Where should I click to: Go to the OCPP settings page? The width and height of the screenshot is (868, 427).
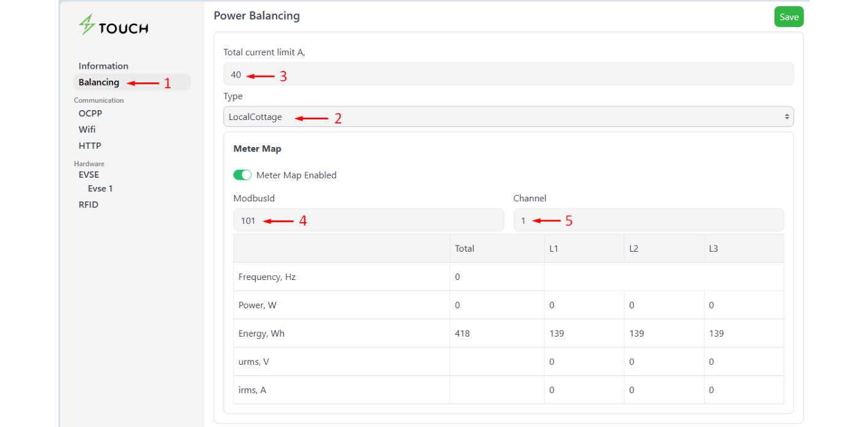[90, 113]
